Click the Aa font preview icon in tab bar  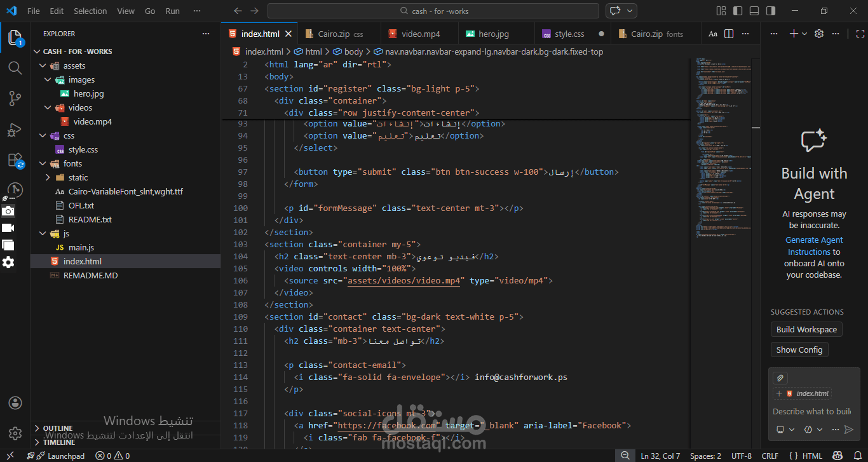[x=713, y=34]
